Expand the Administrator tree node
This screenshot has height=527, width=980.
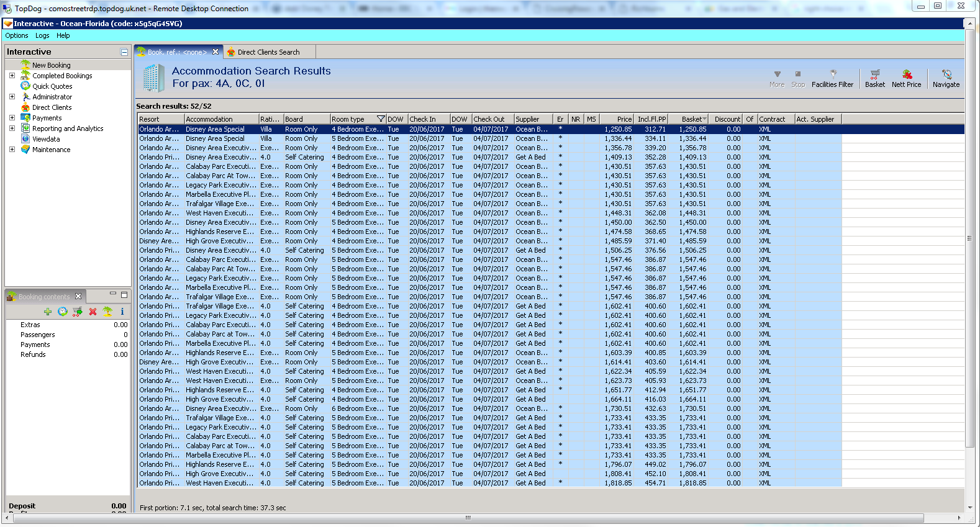12,97
